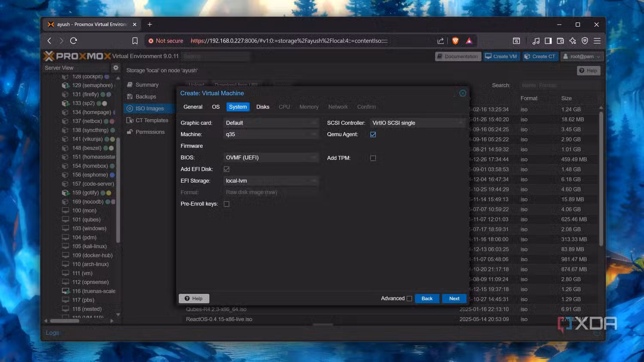Open the Graphic card dropdown
Viewport: 644px width, 362px height.
pyautogui.click(x=271, y=123)
